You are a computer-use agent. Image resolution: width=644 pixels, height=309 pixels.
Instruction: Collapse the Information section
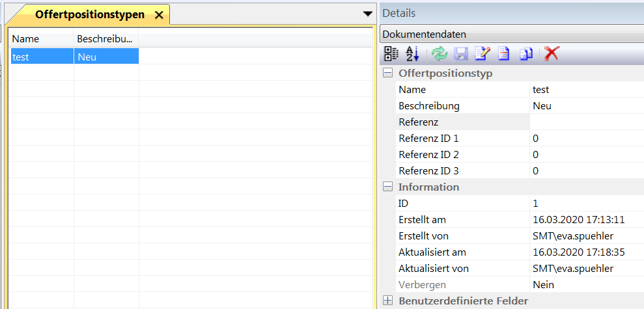pyautogui.click(x=388, y=187)
